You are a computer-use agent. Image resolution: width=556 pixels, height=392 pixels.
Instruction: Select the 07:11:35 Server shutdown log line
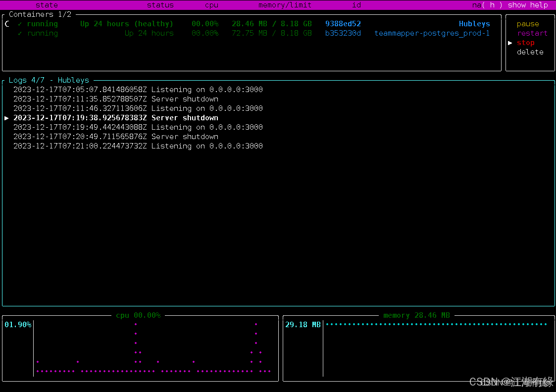click(115, 99)
